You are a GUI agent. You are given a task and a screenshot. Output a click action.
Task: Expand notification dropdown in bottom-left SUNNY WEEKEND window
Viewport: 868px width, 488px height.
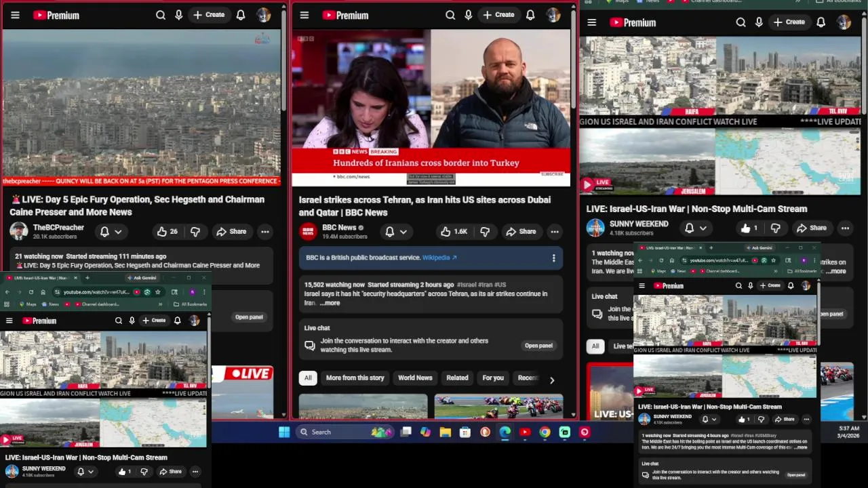point(91,472)
